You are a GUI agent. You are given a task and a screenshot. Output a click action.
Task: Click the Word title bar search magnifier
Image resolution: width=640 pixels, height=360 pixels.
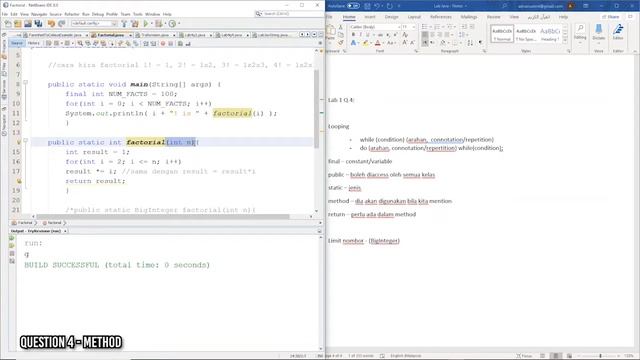click(505, 6)
